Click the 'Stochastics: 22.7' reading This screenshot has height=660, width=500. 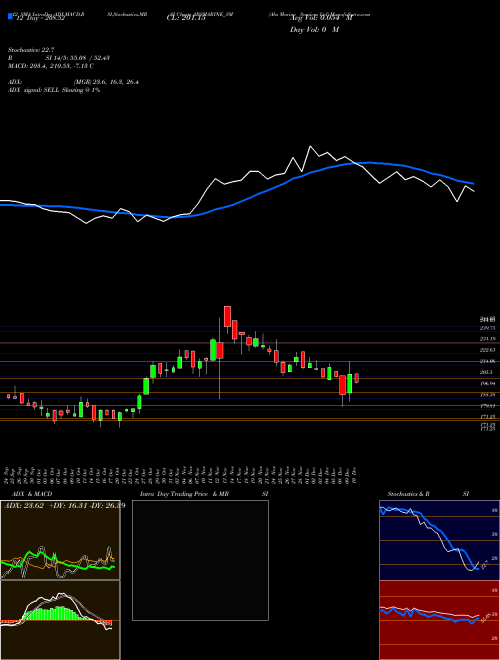(31, 50)
